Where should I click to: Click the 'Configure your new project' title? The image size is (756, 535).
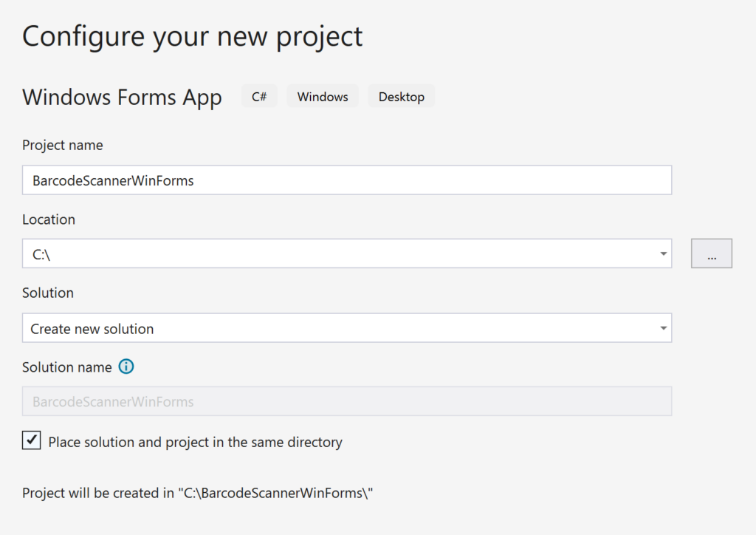193,36
